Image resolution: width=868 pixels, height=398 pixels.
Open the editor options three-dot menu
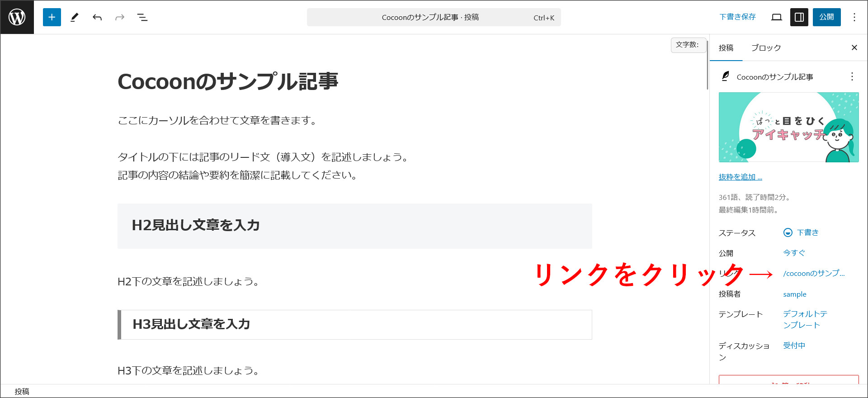[x=854, y=17]
